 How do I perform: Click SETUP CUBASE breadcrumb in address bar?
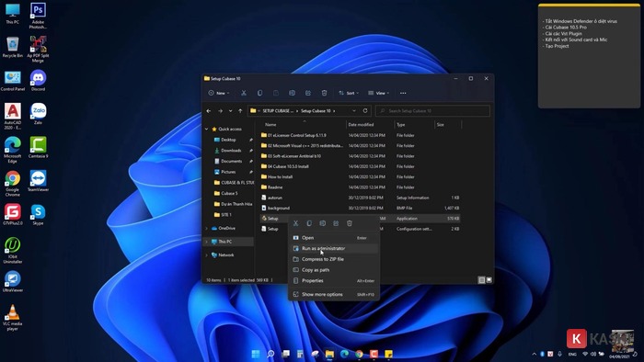tap(278, 110)
